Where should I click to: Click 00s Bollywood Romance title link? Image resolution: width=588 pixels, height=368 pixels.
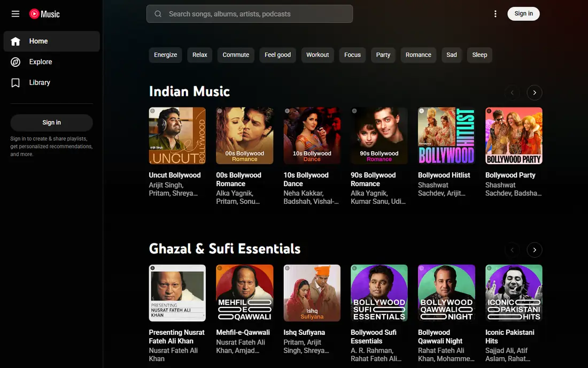(x=238, y=179)
